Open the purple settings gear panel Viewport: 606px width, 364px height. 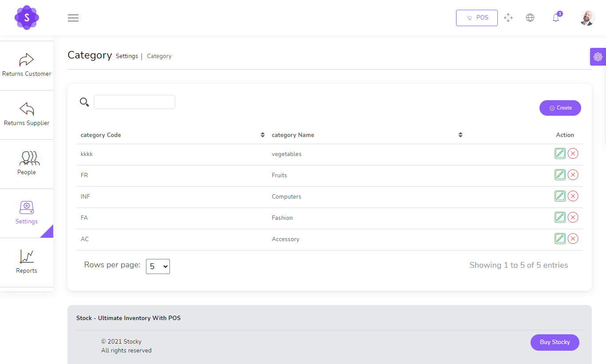click(x=598, y=57)
